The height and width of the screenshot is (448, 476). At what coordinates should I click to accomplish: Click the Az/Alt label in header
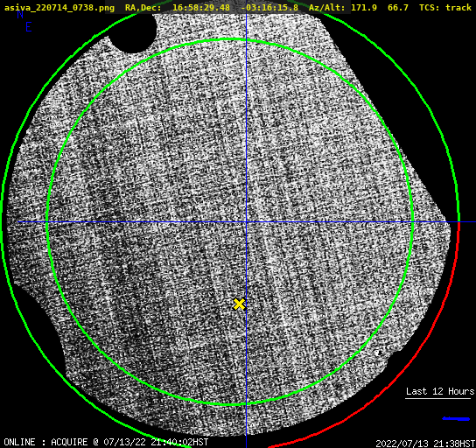click(327, 7)
